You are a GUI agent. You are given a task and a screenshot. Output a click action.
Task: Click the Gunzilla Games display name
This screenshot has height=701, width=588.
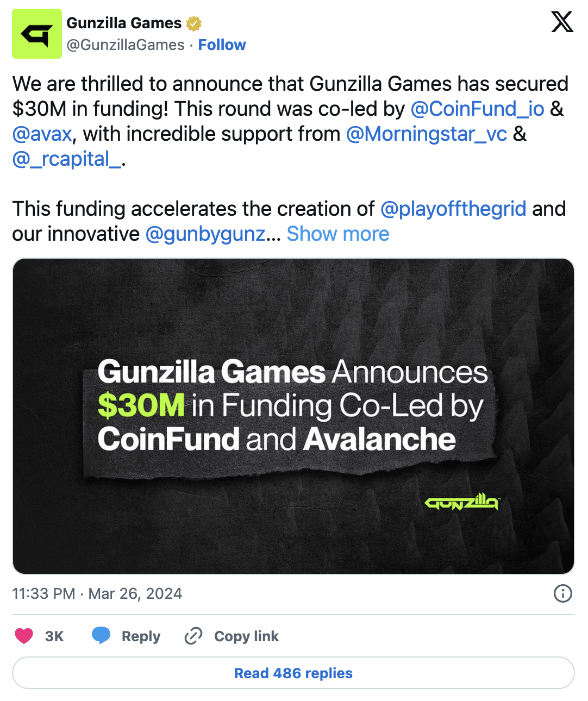pyautogui.click(x=124, y=23)
